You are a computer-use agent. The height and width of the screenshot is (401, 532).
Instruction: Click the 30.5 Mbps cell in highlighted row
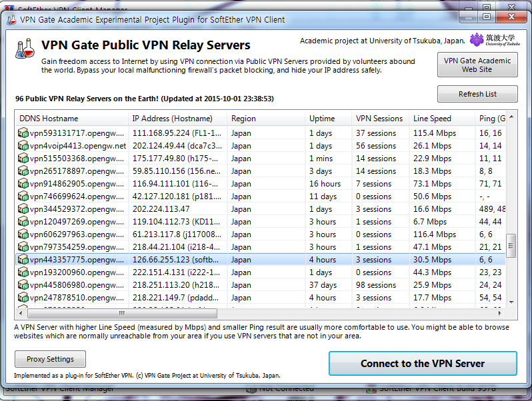tap(432, 259)
